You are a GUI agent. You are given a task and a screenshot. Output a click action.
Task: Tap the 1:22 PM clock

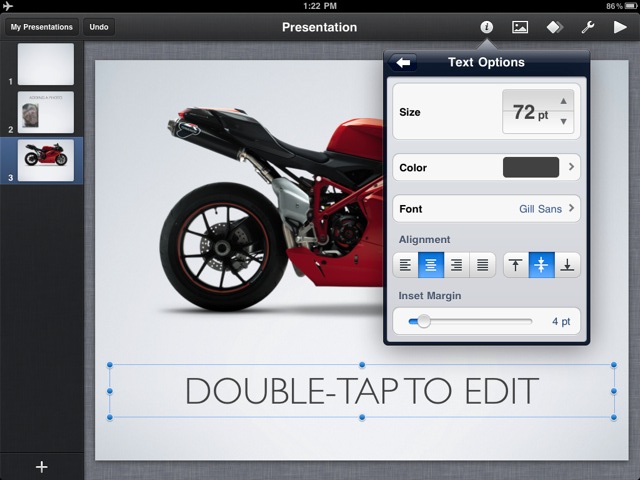(320, 6)
